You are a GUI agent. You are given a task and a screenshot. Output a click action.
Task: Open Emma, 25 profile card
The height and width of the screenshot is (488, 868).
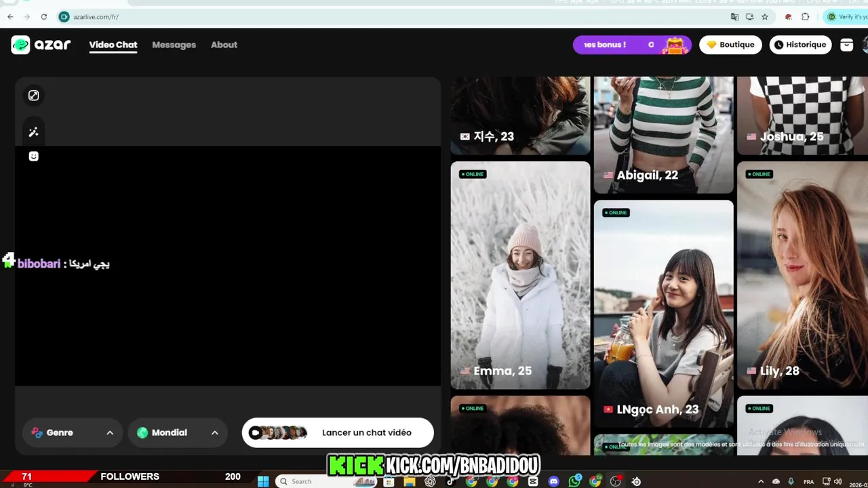(x=520, y=275)
